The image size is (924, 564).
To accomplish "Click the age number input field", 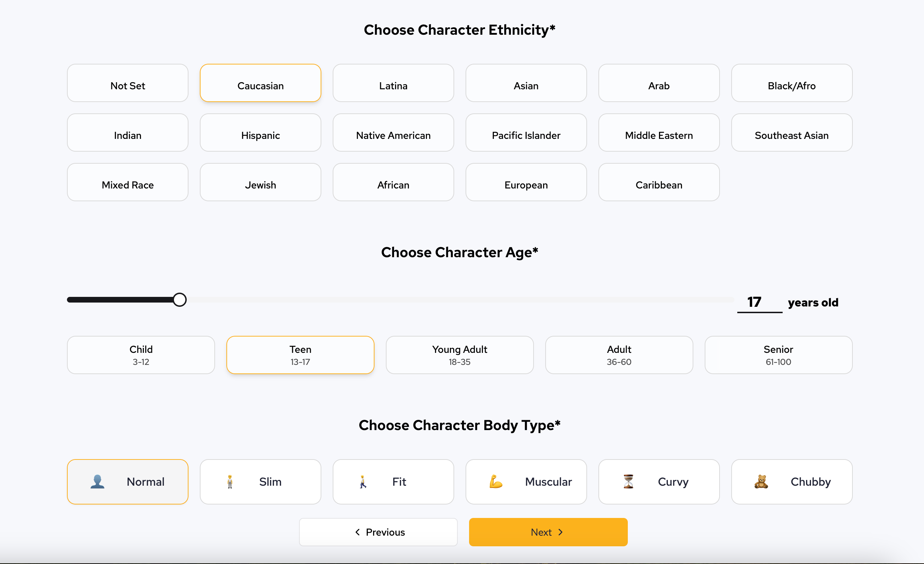I will tap(759, 302).
